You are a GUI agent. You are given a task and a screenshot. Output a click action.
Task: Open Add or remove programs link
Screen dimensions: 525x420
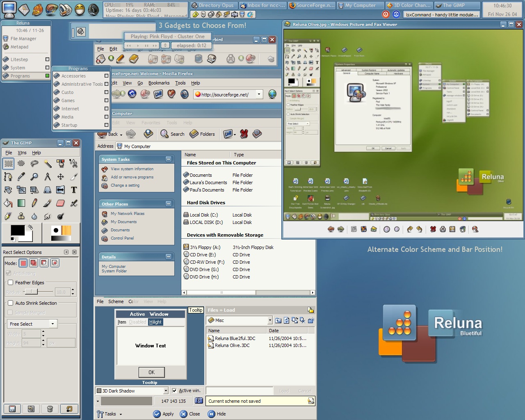click(x=132, y=177)
